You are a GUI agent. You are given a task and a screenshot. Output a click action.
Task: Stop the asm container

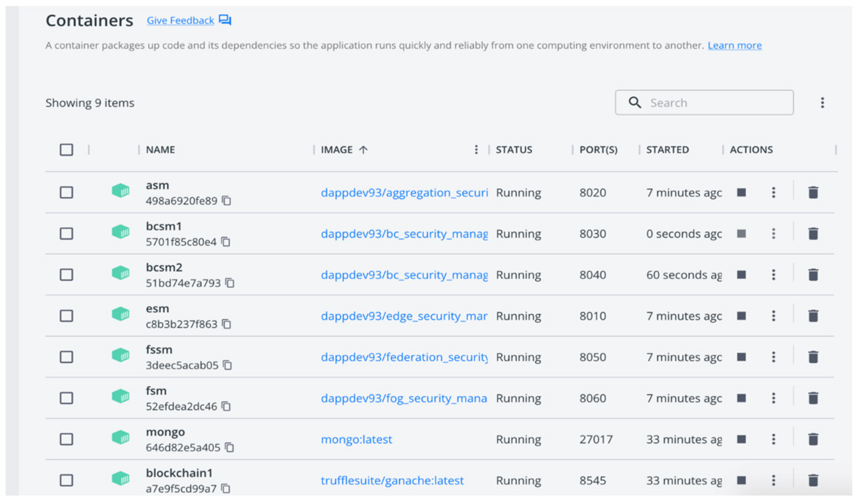pos(741,192)
